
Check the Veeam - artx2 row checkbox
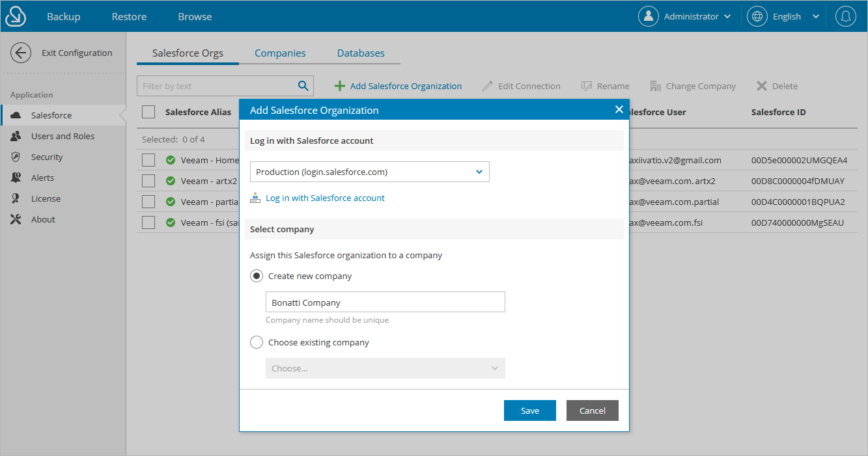148,181
